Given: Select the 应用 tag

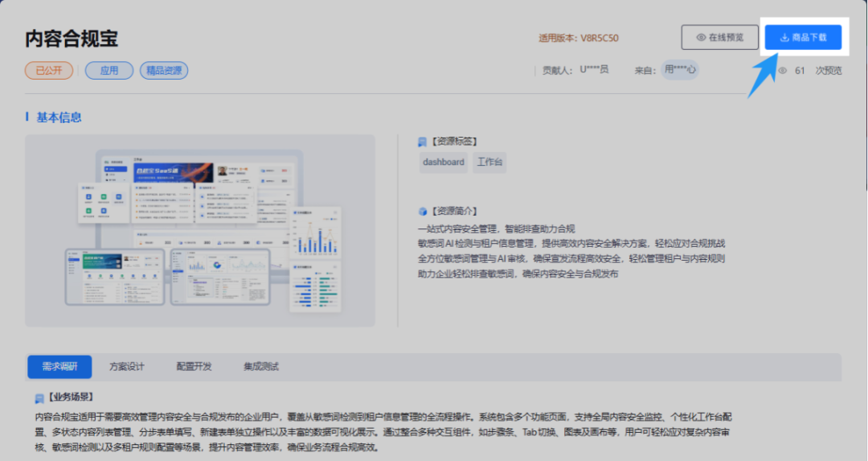Looking at the screenshot, I should click(x=109, y=70).
